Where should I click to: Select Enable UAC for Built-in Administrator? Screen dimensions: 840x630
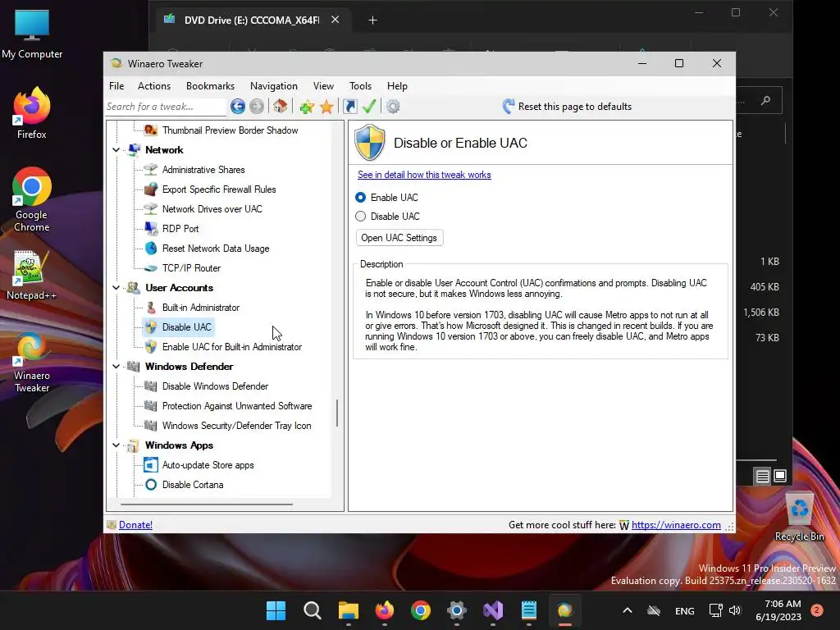(223, 347)
